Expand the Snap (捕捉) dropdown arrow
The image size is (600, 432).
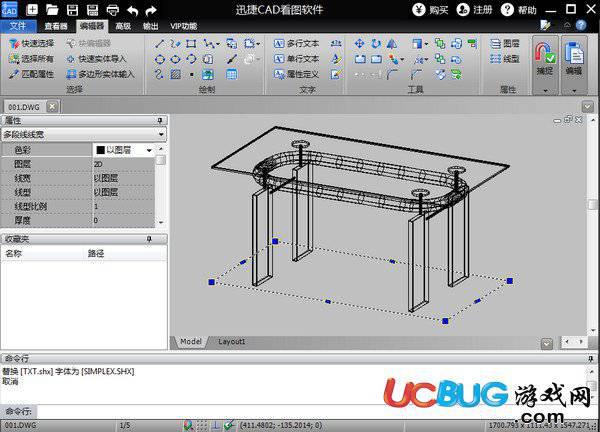coord(545,91)
